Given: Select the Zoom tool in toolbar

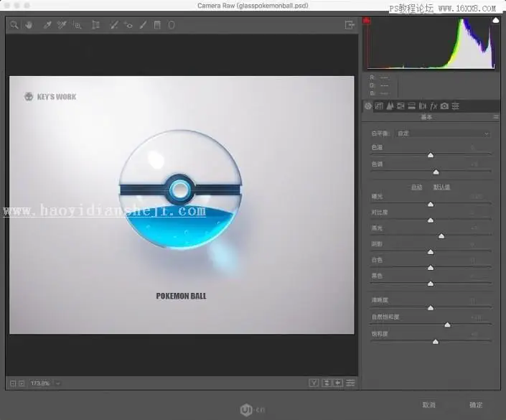Looking at the screenshot, I should (14, 25).
